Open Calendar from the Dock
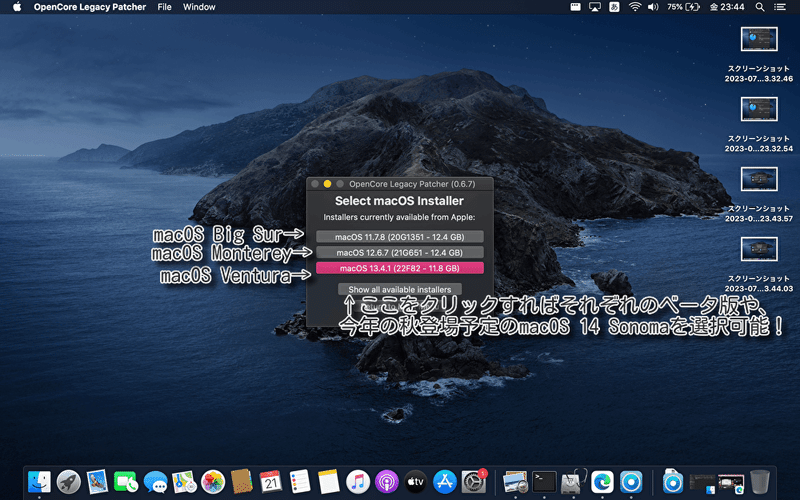The width and height of the screenshot is (800, 500). pos(271,482)
